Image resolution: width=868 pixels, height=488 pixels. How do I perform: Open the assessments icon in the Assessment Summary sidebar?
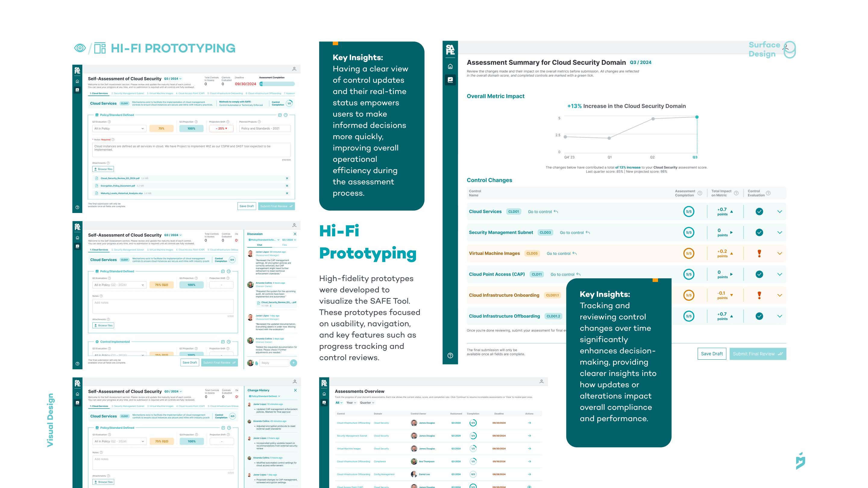point(450,80)
